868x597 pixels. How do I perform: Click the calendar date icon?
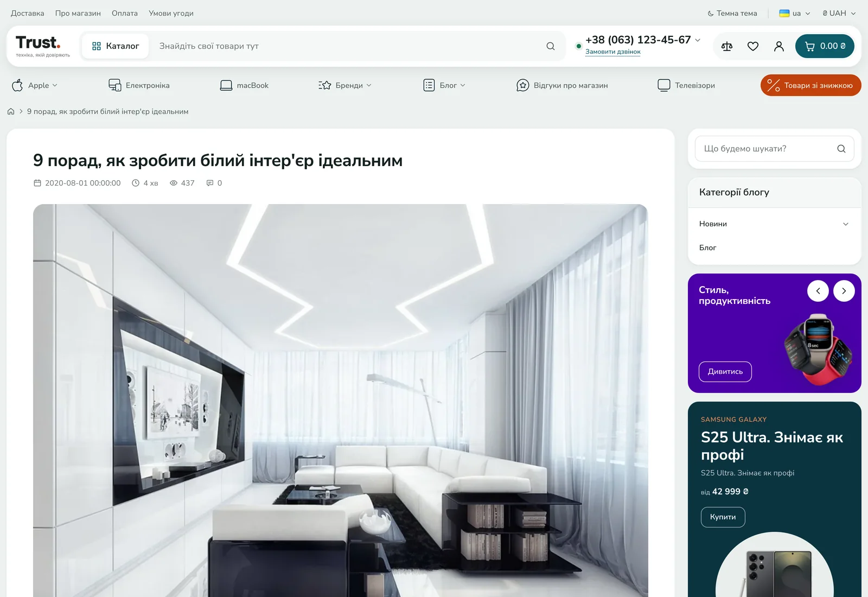click(37, 183)
